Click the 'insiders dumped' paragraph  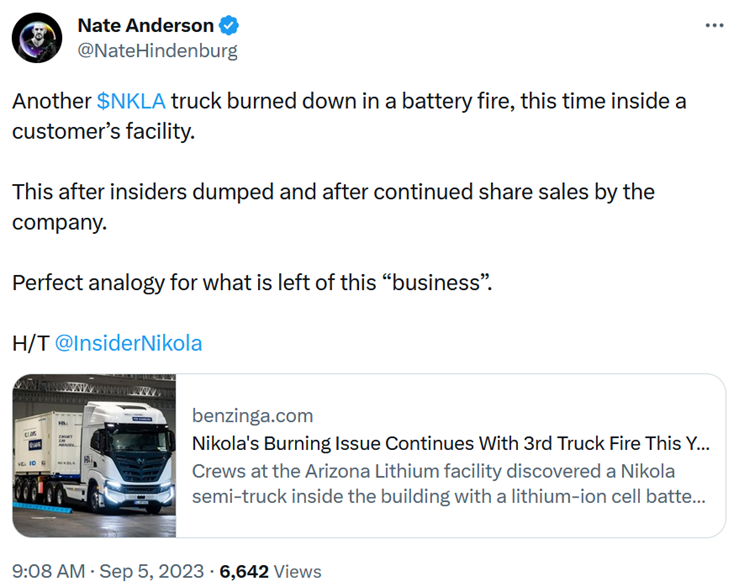coord(333,207)
